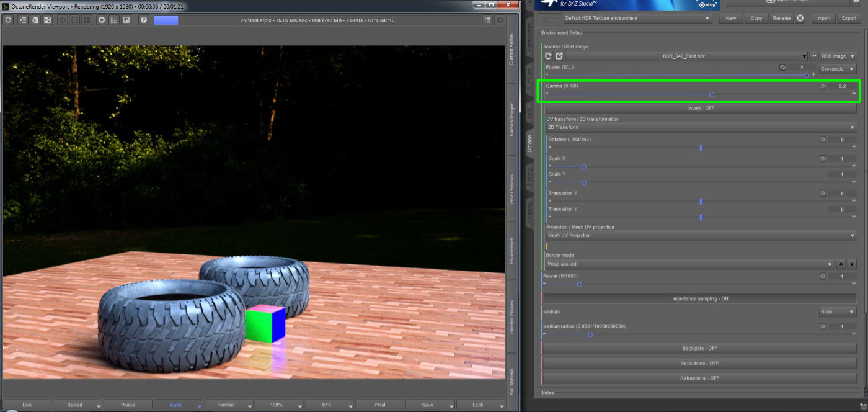Click the circle ring icon in viewport toolbar
The image size is (868, 412).
pos(102,20)
